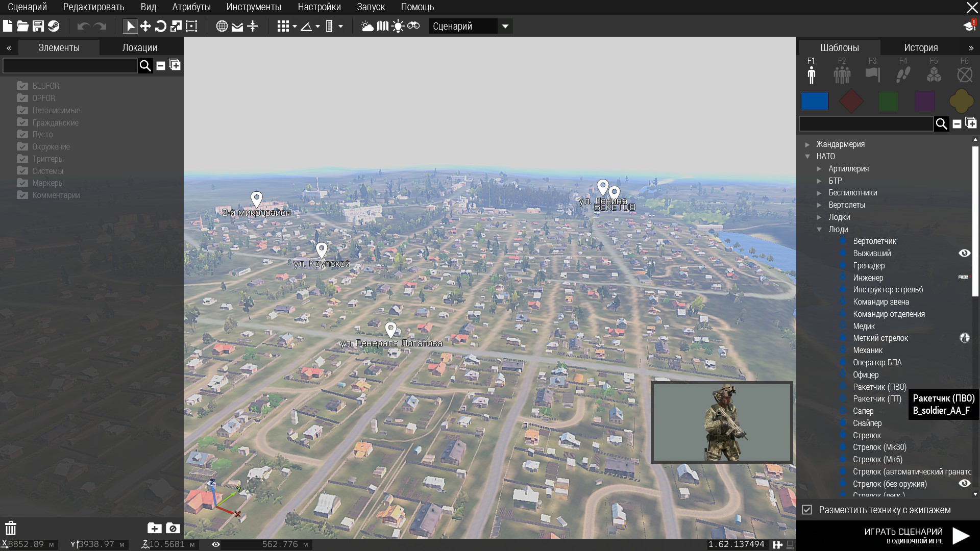Open the Запуск menu

tap(371, 7)
